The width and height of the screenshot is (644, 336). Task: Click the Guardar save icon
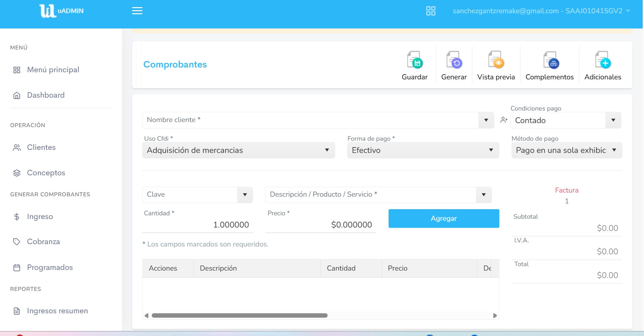tap(415, 60)
